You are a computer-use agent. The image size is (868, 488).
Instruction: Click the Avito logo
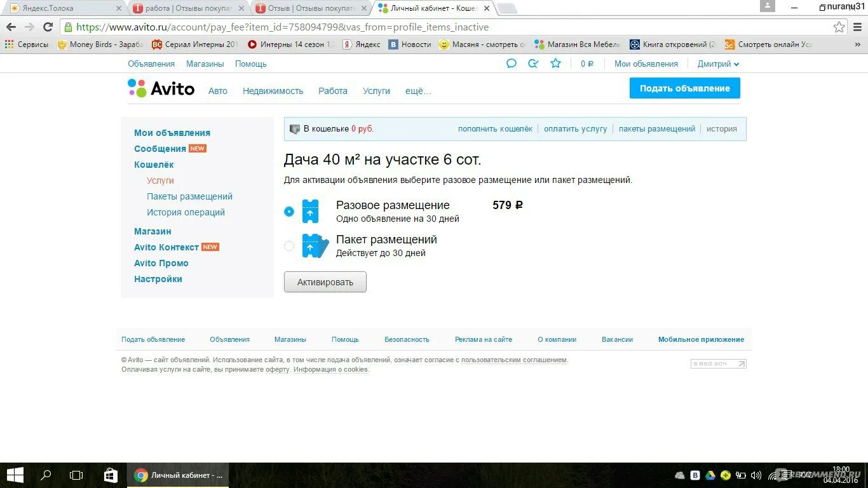point(161,88)
